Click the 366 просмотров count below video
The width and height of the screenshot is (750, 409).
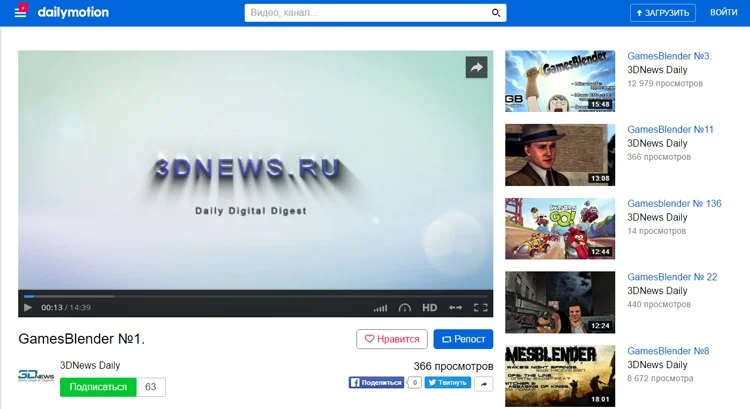(x=453, y=366)
